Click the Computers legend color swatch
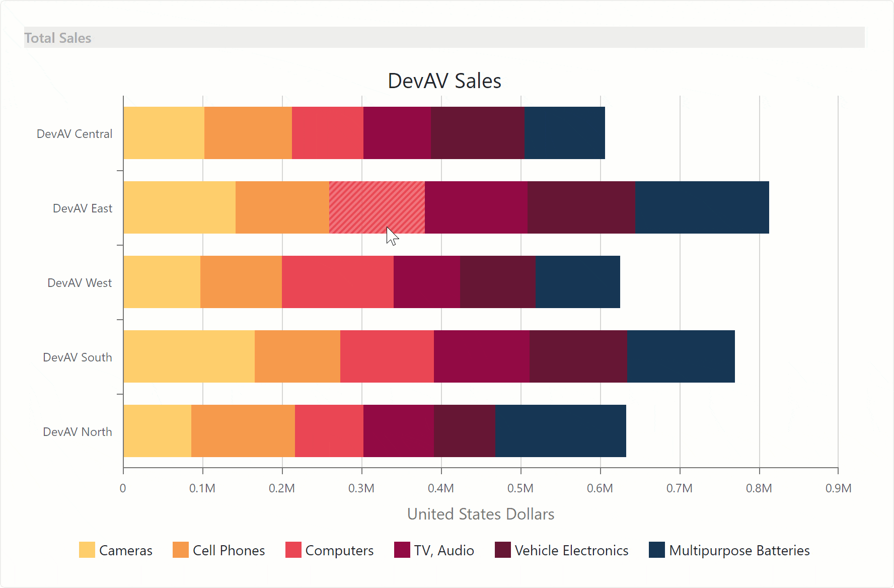This screenshot has width=894, height=588. (293, 550)
